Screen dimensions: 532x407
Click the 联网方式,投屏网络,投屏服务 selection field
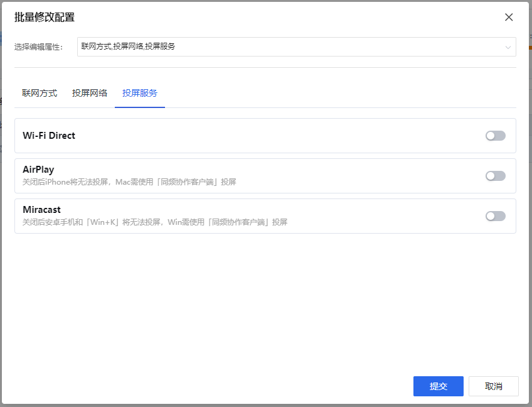pos(297,47)
